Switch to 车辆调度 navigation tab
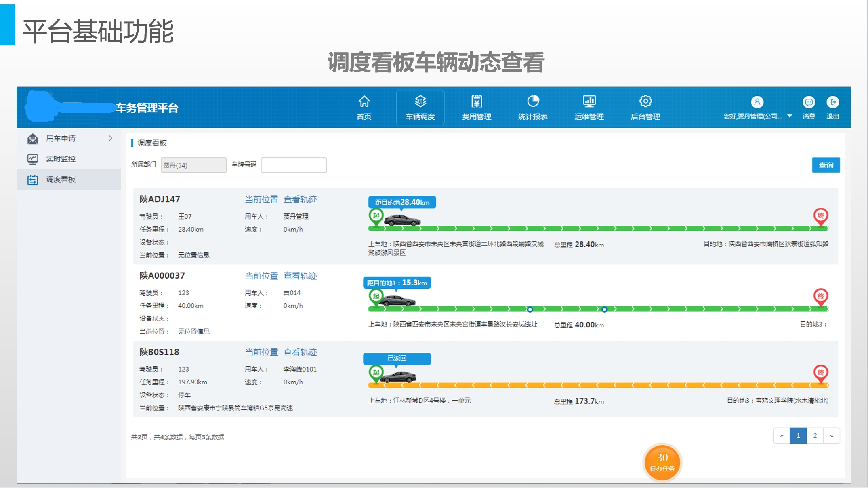 [x=420, y=108]
